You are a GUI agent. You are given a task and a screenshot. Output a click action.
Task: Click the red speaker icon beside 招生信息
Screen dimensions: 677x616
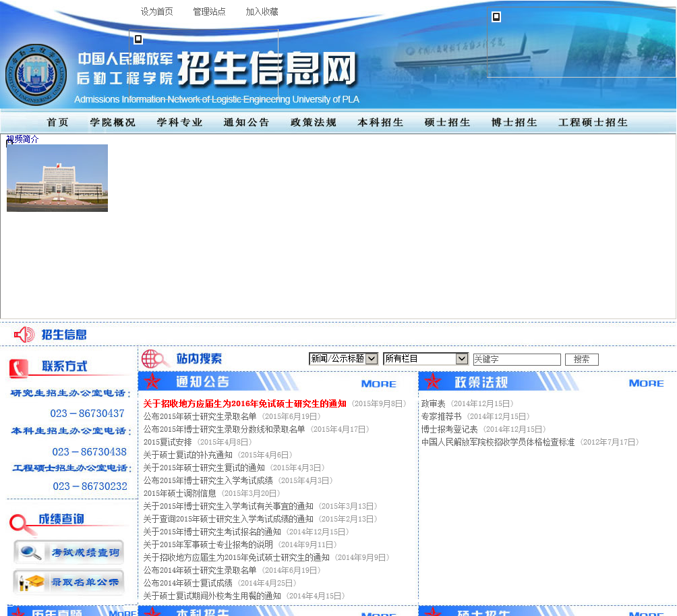click(24, 335)
